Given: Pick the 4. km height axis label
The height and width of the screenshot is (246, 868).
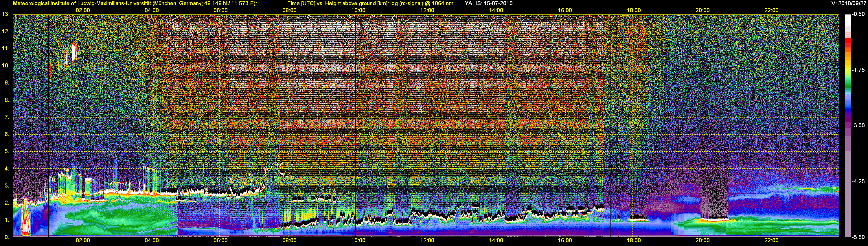Looking at the screenshot, I should pos(7,168).
